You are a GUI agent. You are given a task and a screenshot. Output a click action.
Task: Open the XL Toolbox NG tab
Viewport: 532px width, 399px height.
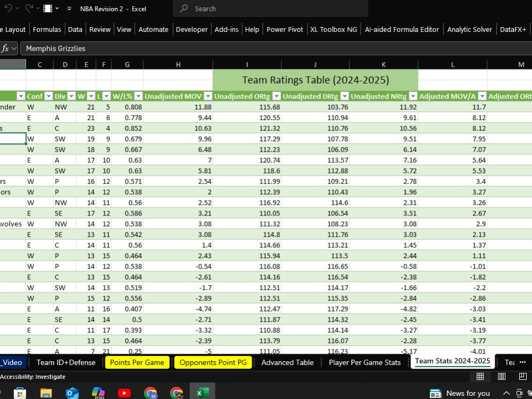click(334, 29)
